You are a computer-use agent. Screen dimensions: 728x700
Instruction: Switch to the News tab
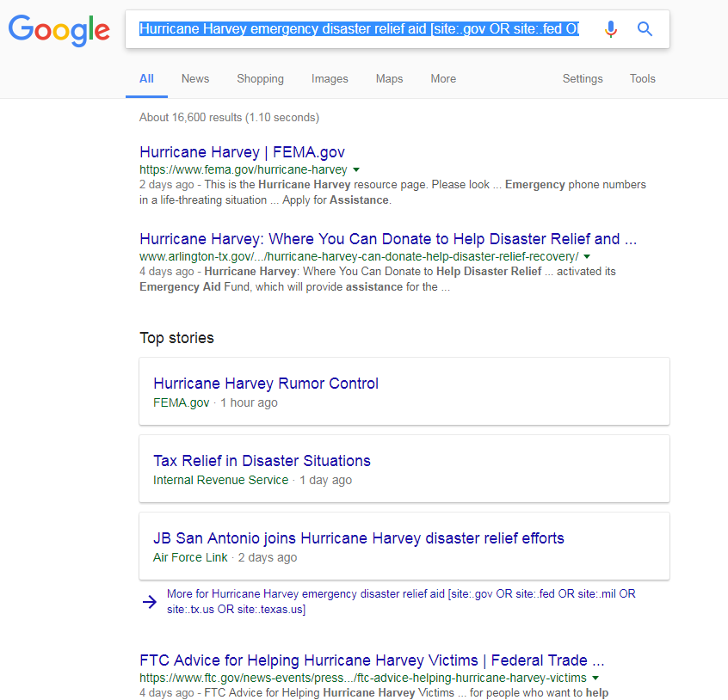click(195, 79)
